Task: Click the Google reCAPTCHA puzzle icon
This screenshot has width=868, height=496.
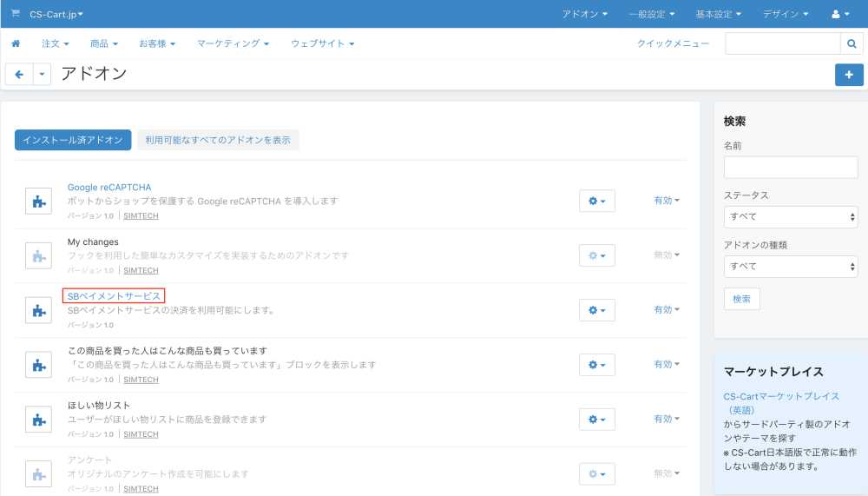Action: point(38,201)
